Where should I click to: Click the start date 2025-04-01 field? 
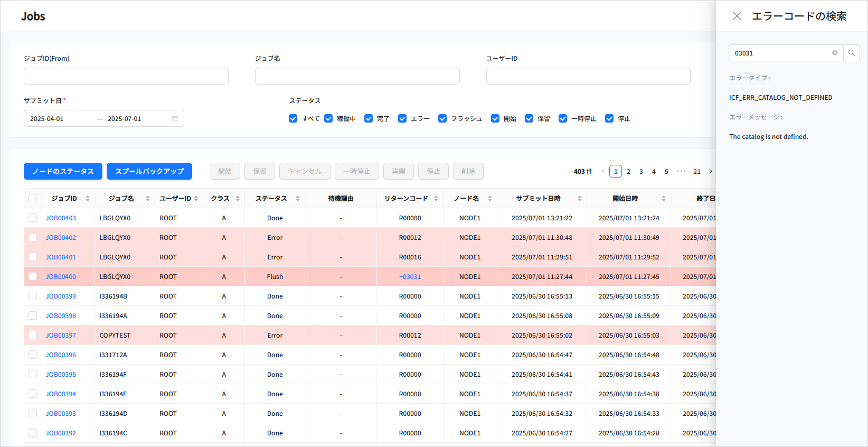pos(60,118)
